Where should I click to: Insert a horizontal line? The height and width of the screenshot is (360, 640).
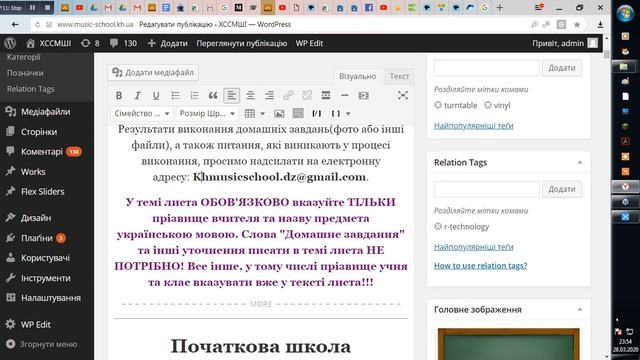tap(344, 96)
